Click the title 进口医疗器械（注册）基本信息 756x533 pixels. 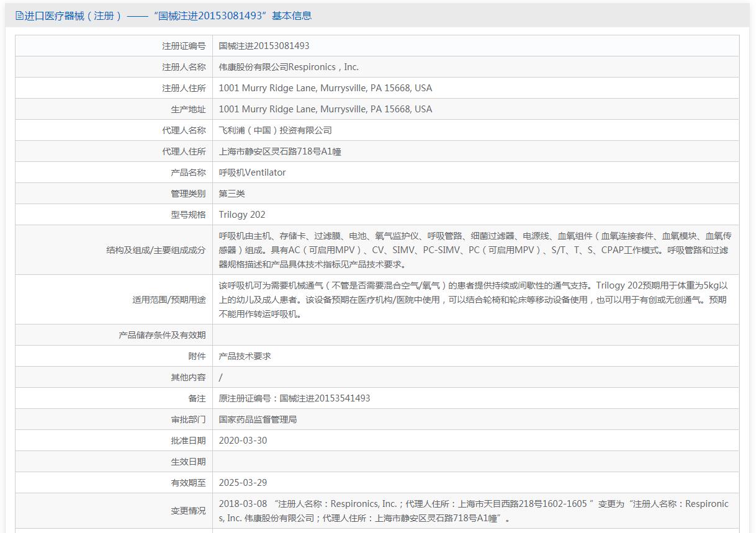coord(168,16)
